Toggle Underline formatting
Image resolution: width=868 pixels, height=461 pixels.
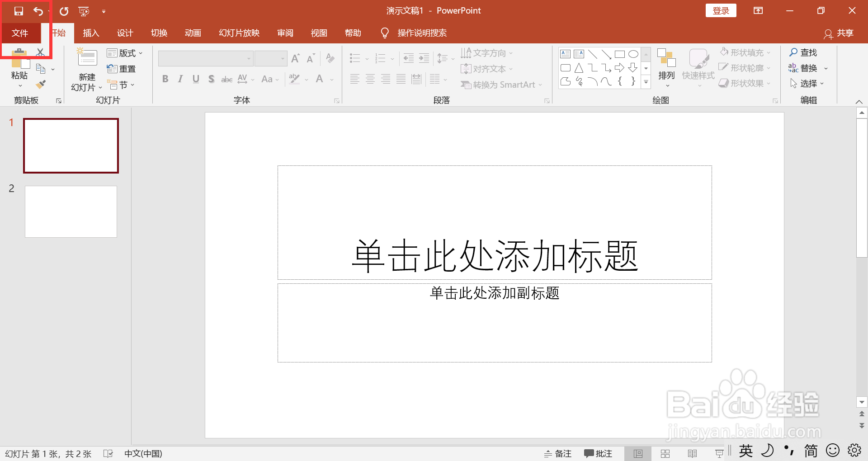[196, 79]
